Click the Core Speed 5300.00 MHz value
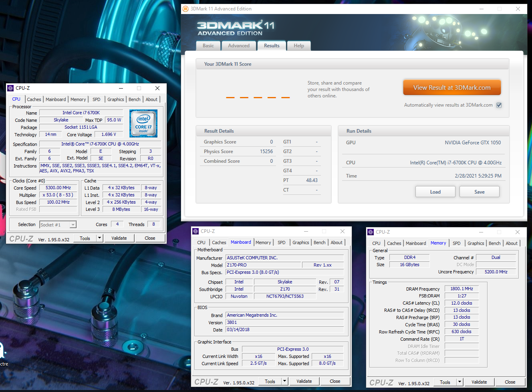Viewport: 532px width, 392px height. (58, 188)
